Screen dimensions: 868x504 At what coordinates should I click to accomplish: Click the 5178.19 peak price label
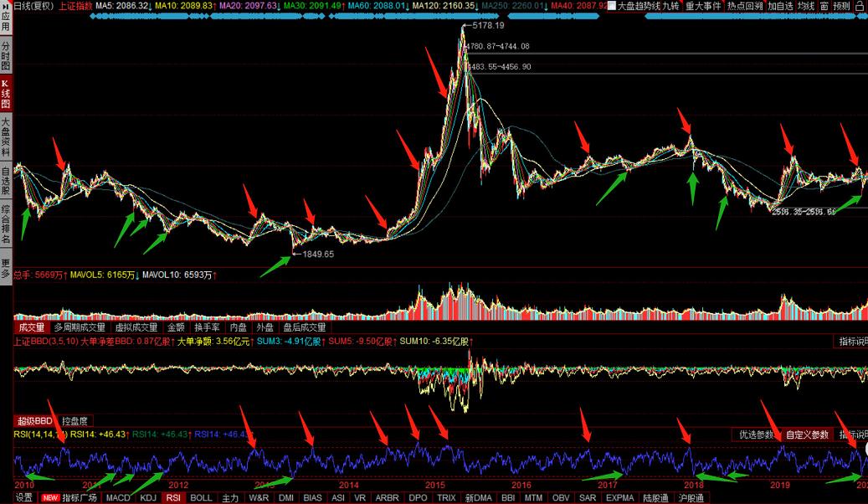click(488, 25)
